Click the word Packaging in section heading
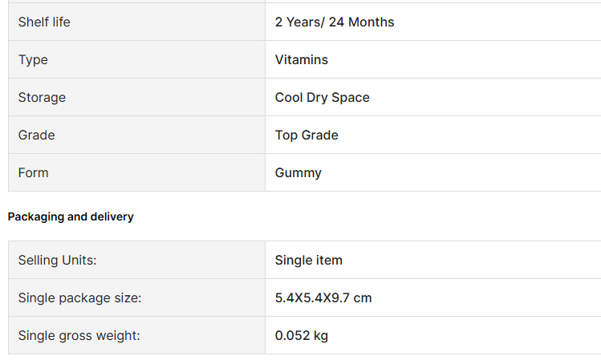This screenshot has height=364, width=601. pos(35,217)
